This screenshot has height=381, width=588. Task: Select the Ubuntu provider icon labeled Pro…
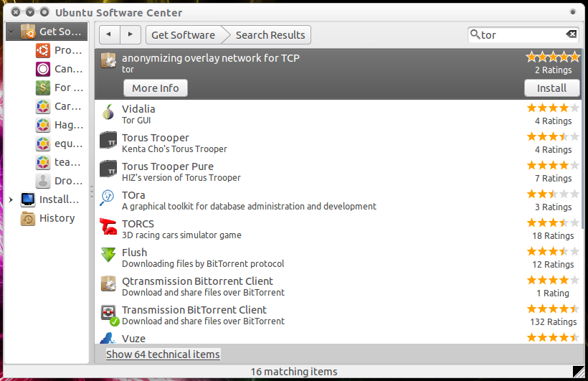point(43,50)
